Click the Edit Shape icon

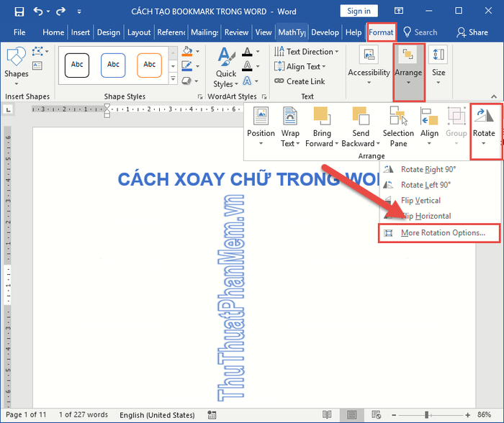coord(37,51)
